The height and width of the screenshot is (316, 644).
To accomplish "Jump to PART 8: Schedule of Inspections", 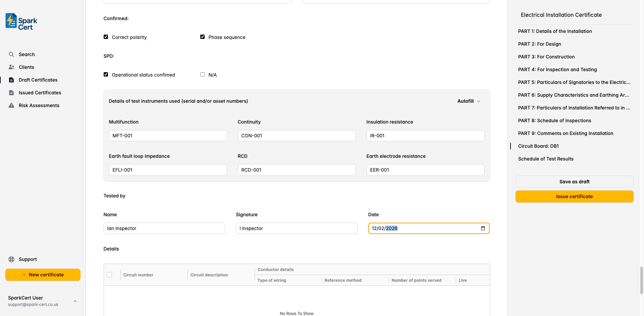I will [554, 121].
